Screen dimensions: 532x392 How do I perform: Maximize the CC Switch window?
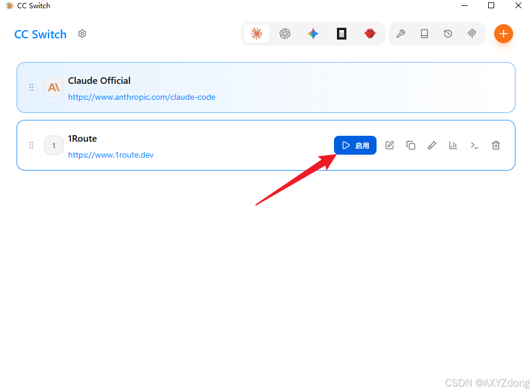click(x=491, y=5)
